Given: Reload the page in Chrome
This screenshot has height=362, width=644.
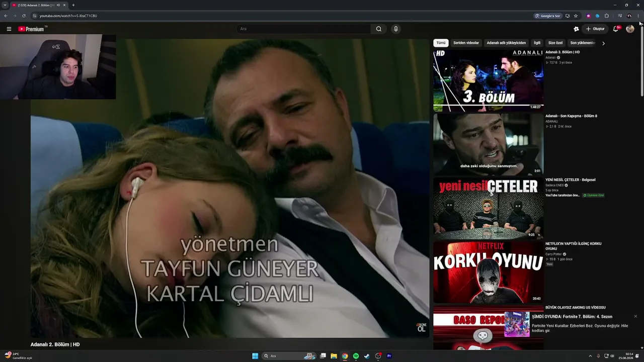Looking at the screenshot, I should click(24, 16).
